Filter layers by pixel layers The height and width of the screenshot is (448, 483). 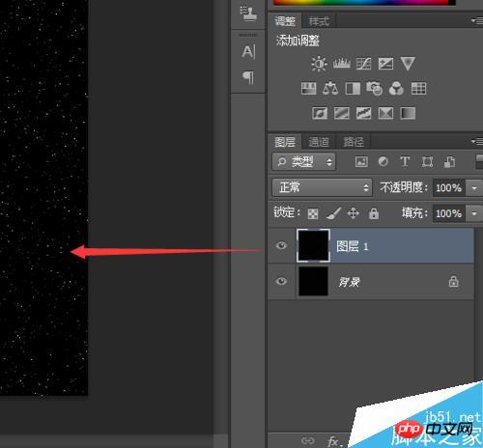pyautogui.click(x=361, y=161)
